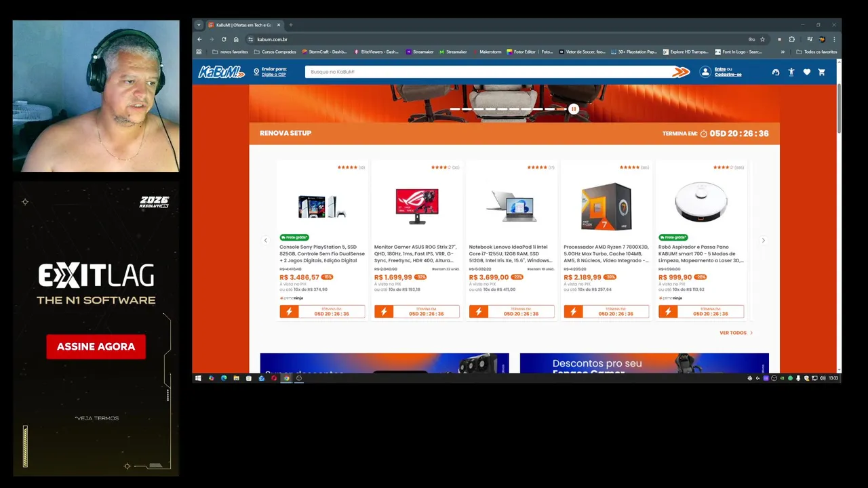868x488 pixels.
Task: Open a new Chrome tab
Action: coord(290,25)
